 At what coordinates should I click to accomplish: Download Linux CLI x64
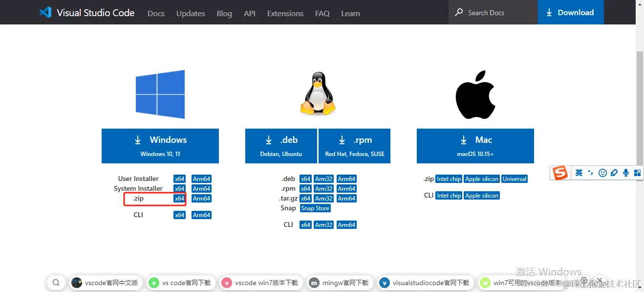306,225
